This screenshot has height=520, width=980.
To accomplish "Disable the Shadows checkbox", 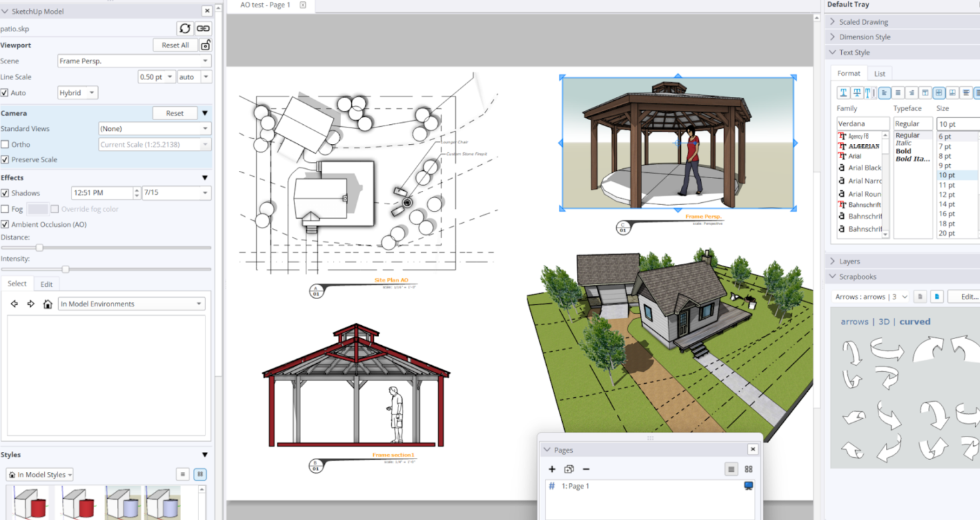I will tap(5, 193).
